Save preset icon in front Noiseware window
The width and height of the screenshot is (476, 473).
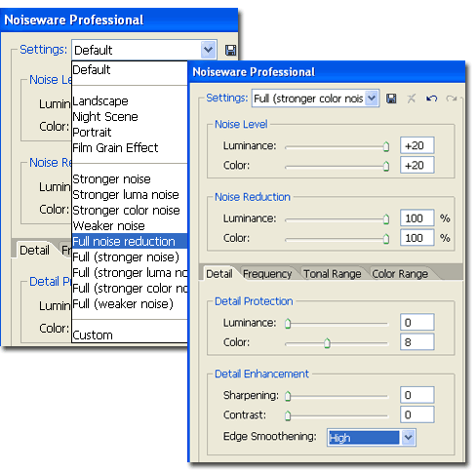391,99
